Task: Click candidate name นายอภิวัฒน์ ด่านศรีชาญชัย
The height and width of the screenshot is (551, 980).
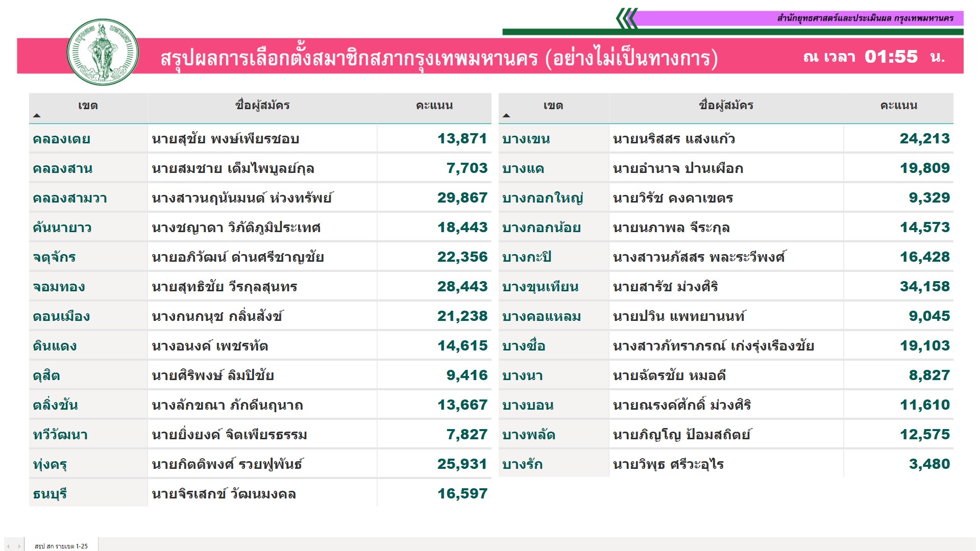Action: coord(238,257)
